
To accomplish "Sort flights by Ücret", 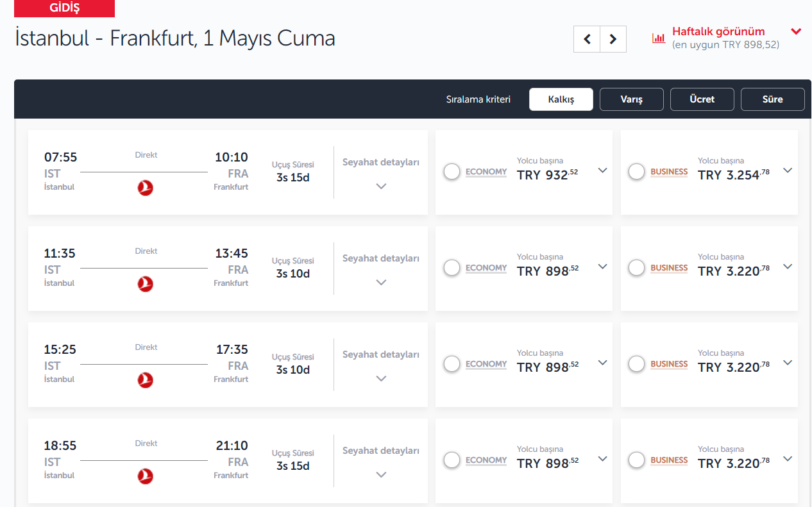I will tap(702, 99).
